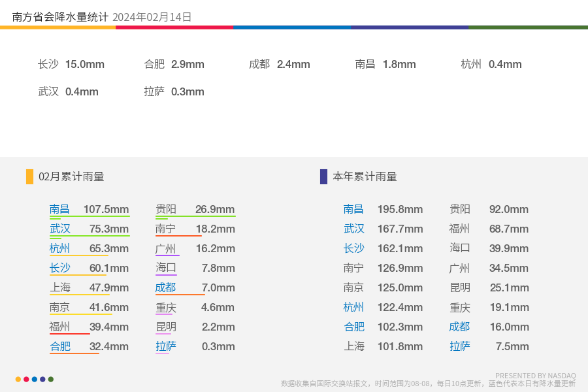Click the red dot in the bottom legend
The height and width of the screenshot is (392, 588).
click(x=26, y=379)
